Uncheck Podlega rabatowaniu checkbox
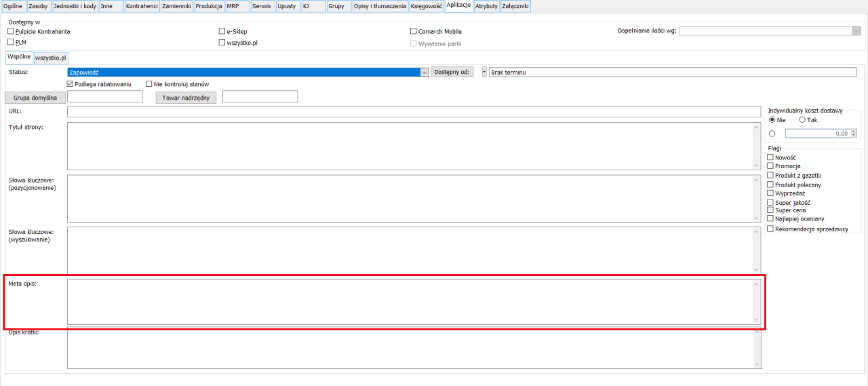The height and width of the screenshot is (386, 868). coord(71,84)
